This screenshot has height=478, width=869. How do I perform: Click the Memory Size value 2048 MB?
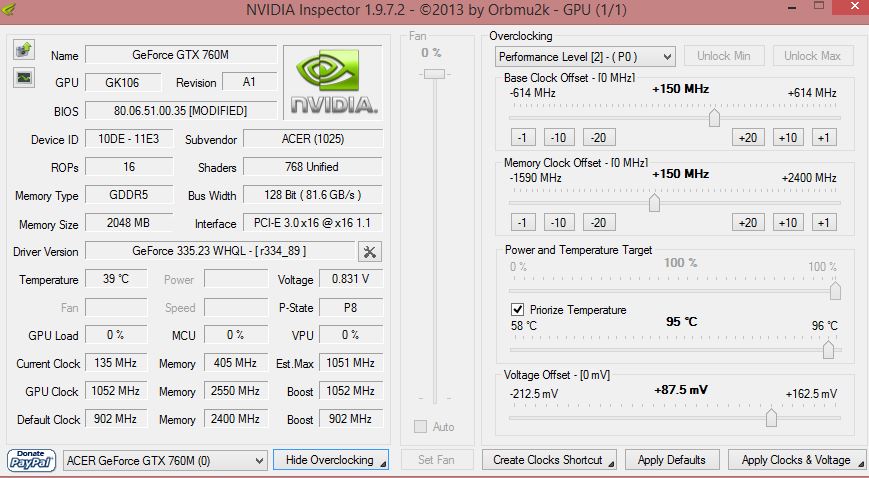pyautogui.click(x=129, y=222)
